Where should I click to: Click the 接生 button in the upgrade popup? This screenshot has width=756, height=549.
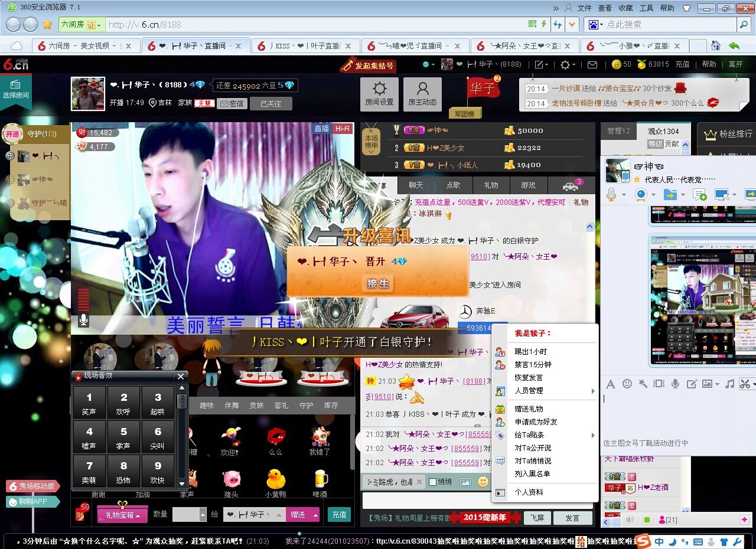tap(378, 284)
